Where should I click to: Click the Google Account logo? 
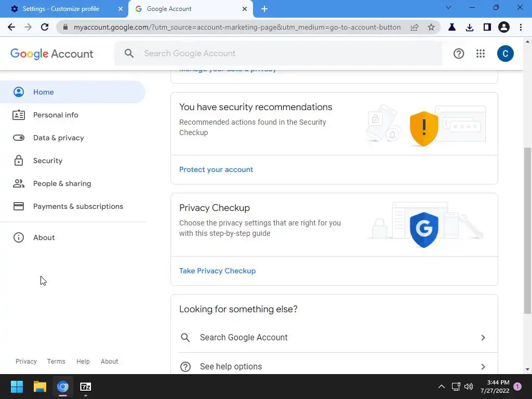pos(51,54)
